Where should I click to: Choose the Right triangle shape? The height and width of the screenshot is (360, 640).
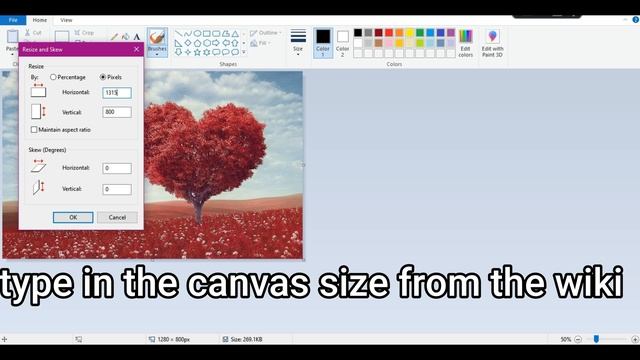(179, 43)
